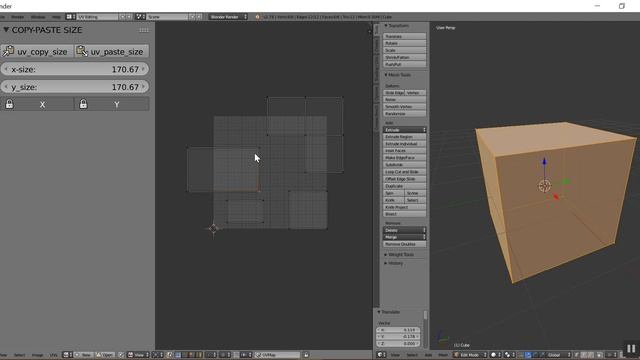
Task: Click the x-size value field
Action: [75, 69]
